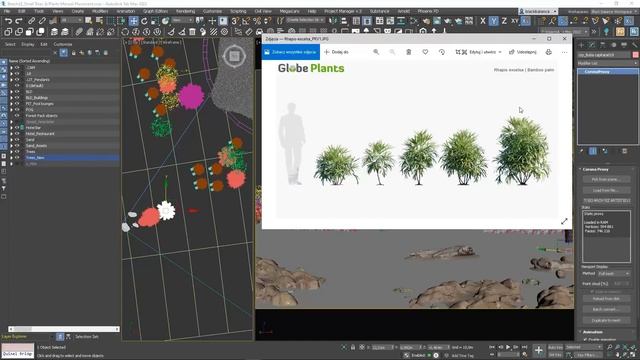This screenshot has height=360, width=640.
Task: Expand the BLD_Buildings layer arrow
Action: [x=11, y=98]
